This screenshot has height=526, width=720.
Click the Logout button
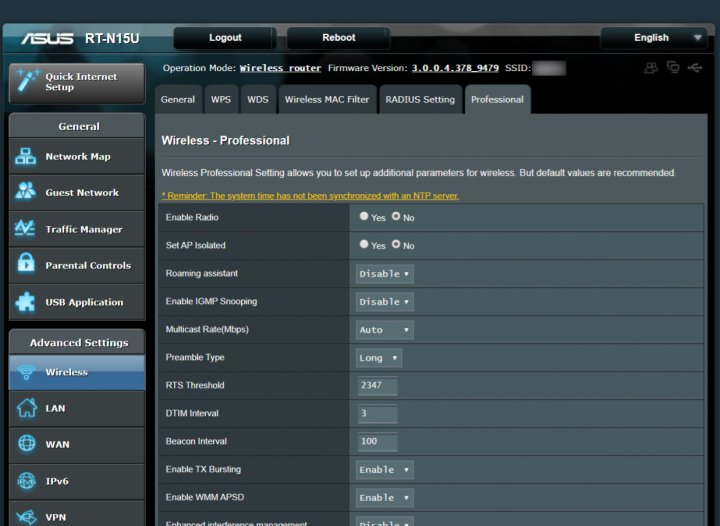(225, 38)
